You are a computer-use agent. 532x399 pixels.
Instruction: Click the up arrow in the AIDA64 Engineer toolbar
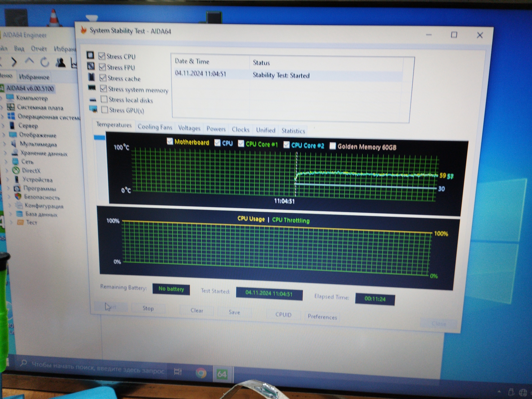(29, 61)
